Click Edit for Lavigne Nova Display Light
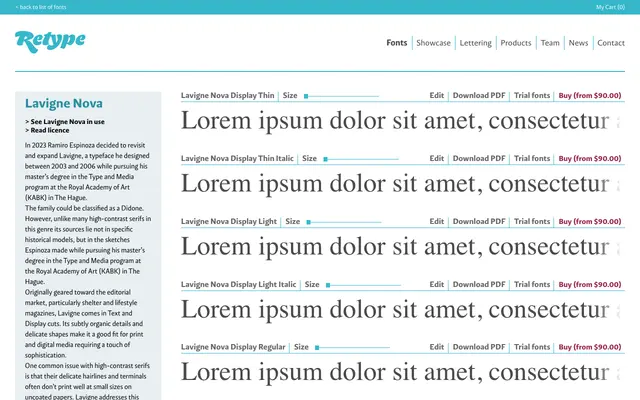The image size is (640, 400). point(436,221)
